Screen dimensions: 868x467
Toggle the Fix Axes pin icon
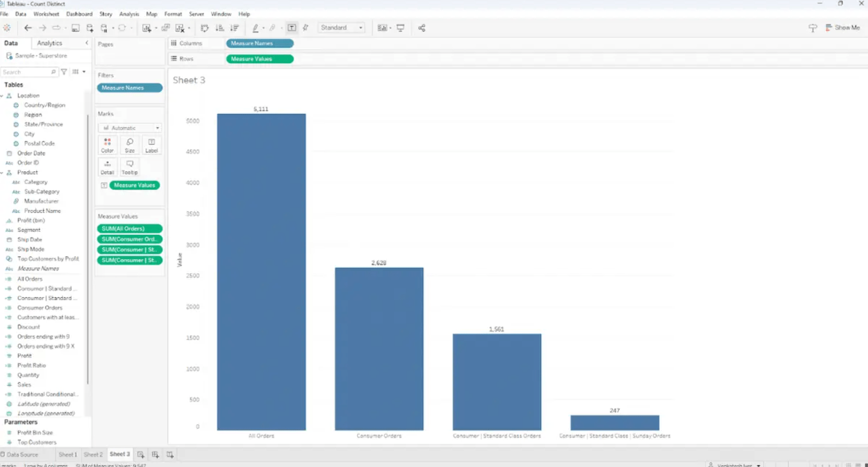click(305, 28)
